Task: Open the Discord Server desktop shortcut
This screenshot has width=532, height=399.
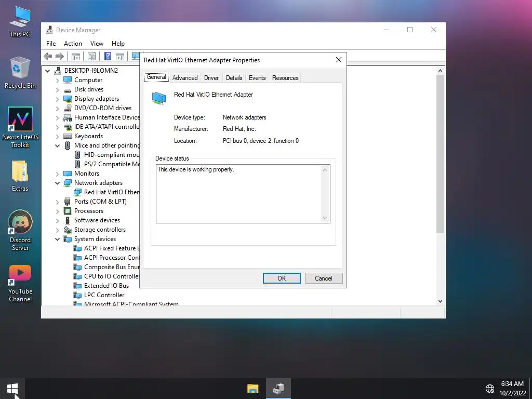Action: (x=20, y=230)
